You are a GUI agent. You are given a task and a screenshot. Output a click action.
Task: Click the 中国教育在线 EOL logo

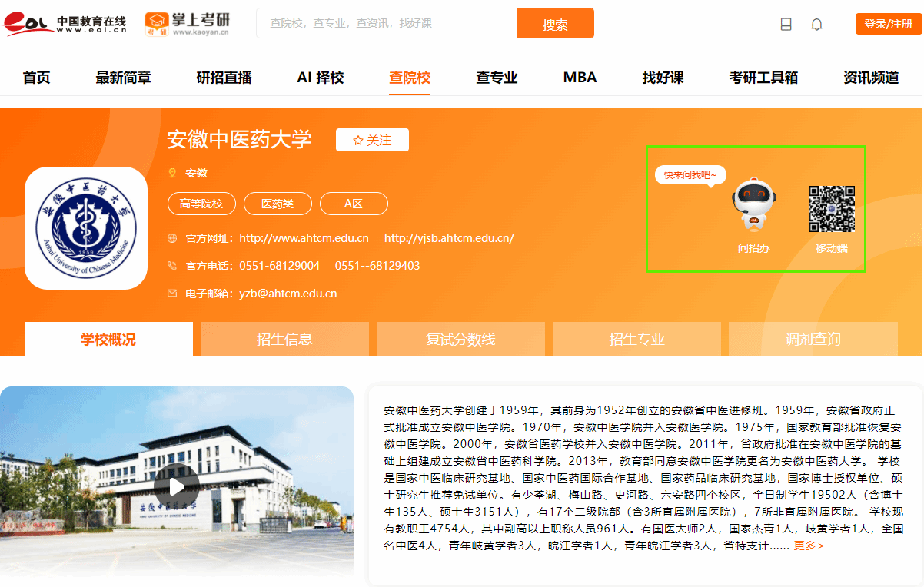(x=65, y=24)
